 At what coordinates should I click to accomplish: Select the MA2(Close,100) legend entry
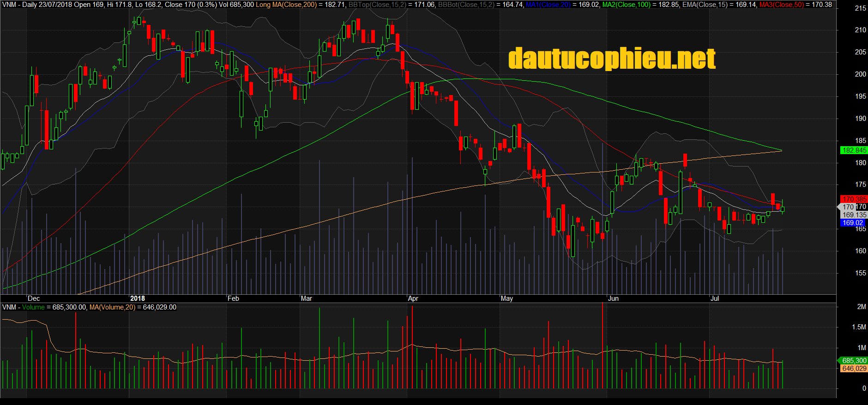tap(626, 5)
